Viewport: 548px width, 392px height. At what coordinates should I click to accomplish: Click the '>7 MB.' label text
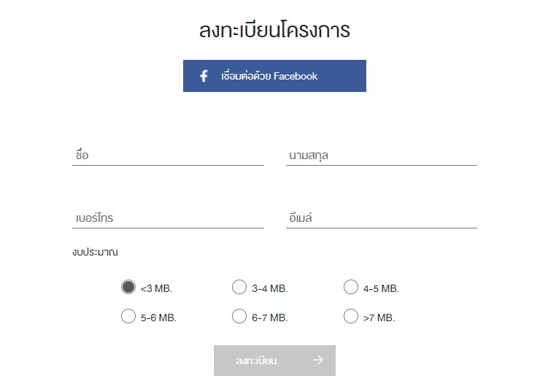tap(379, 318)
